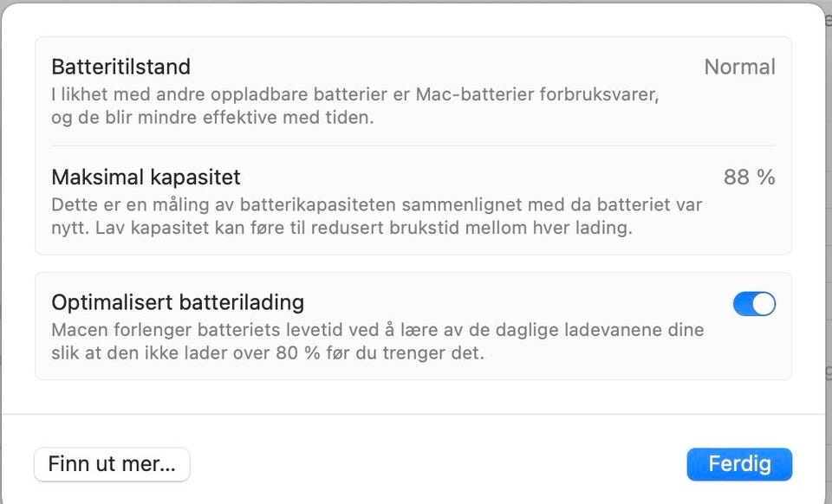Click the divider between battery sections
Image resolution: width=832 pixels, height=504 pixels.
(413, 145)
